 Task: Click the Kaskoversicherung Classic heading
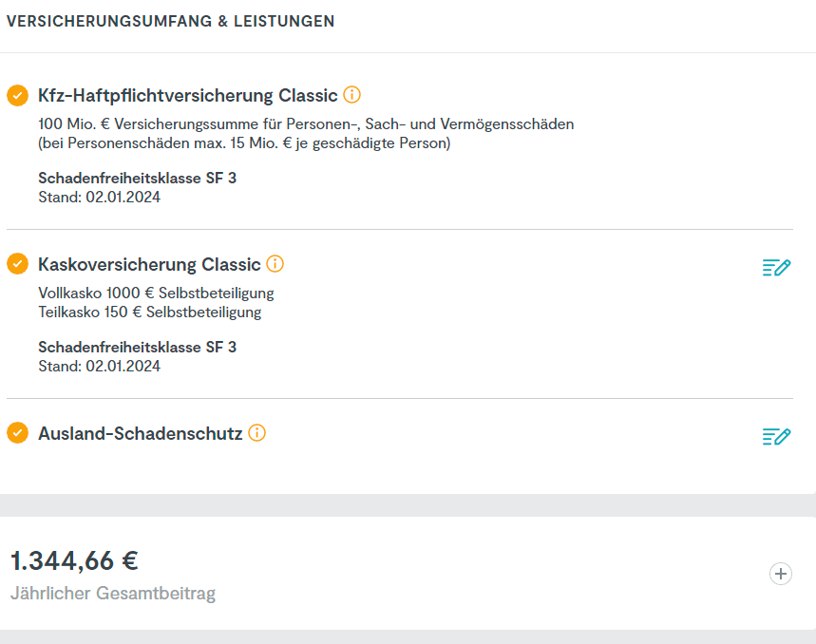149,264
